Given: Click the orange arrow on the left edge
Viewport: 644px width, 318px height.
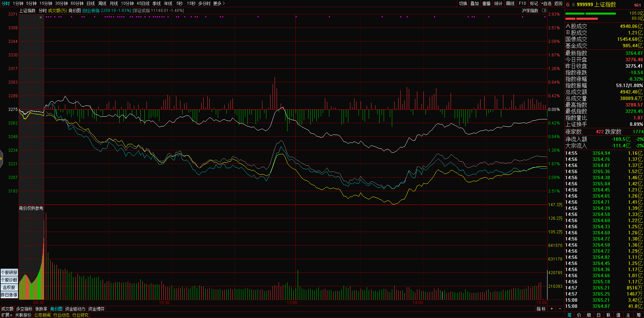Looking at the screenshot, I should 1,158.
